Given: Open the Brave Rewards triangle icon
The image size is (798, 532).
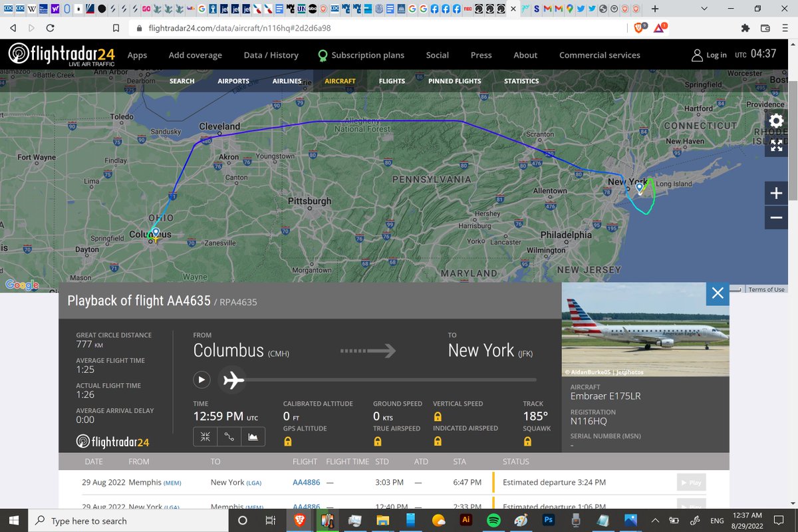Looking at the screenshot, I should click(x=660, y=28).
